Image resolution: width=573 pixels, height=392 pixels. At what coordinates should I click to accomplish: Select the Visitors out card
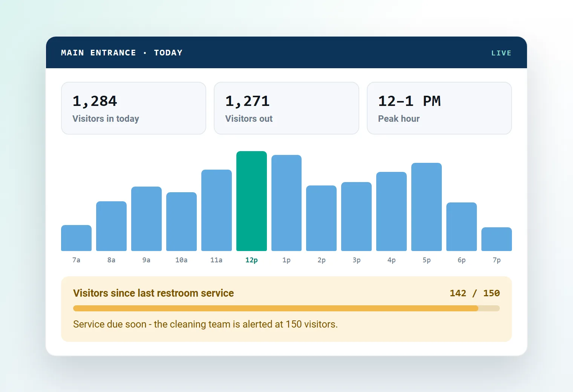pos(286,108)
